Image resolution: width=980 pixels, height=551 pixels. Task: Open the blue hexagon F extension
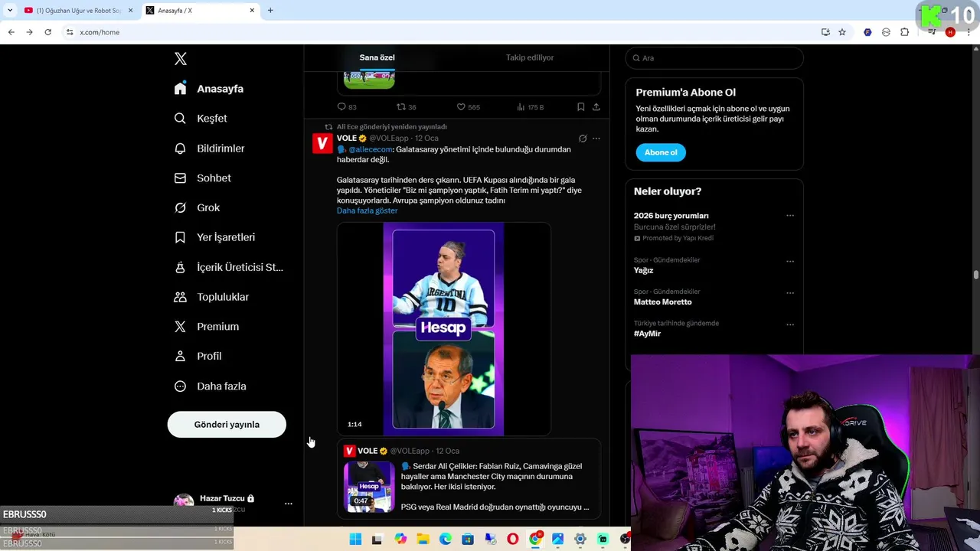[867, 32]
